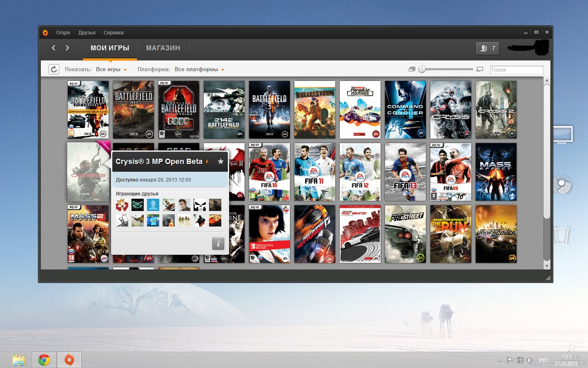Select the airplane friend avatar
This screenshot has width=588, height=368.
[137, 220]
